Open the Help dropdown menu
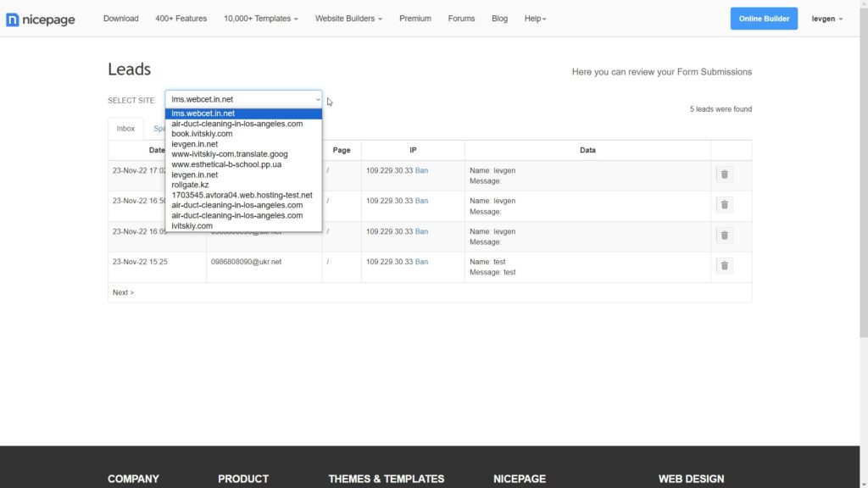Image resolution: width=868 pixels, height=488 pixels. pyautogui.click(x=535, y=19)
